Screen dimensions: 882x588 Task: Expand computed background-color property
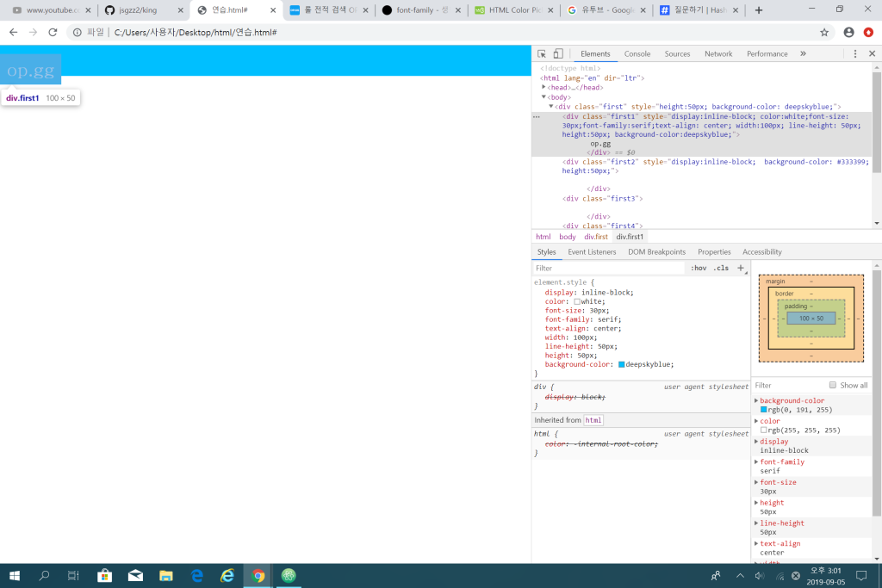[756, 400]
